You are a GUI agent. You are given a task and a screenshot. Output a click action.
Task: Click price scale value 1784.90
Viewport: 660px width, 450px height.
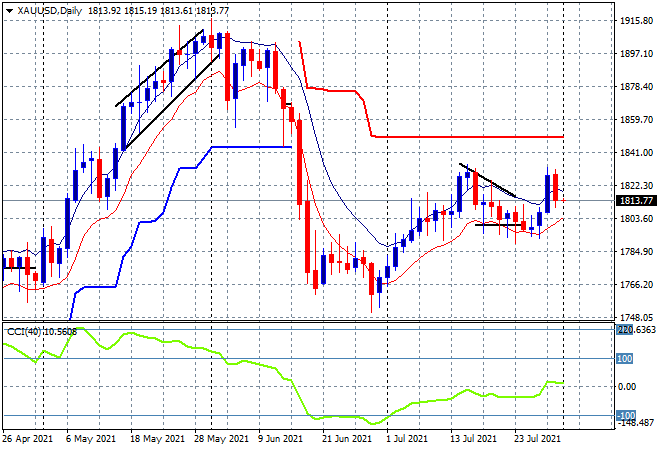(636, 252)
